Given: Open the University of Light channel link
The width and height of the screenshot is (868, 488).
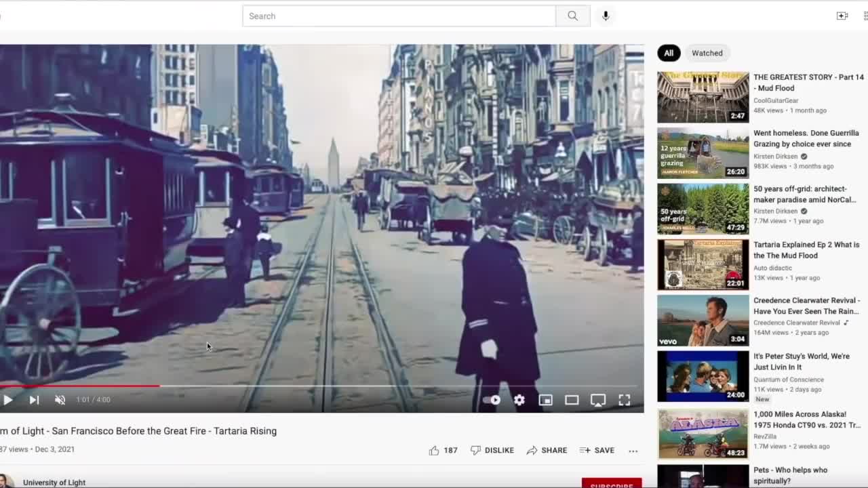Looking at the screenshot, I should [54, 483].
